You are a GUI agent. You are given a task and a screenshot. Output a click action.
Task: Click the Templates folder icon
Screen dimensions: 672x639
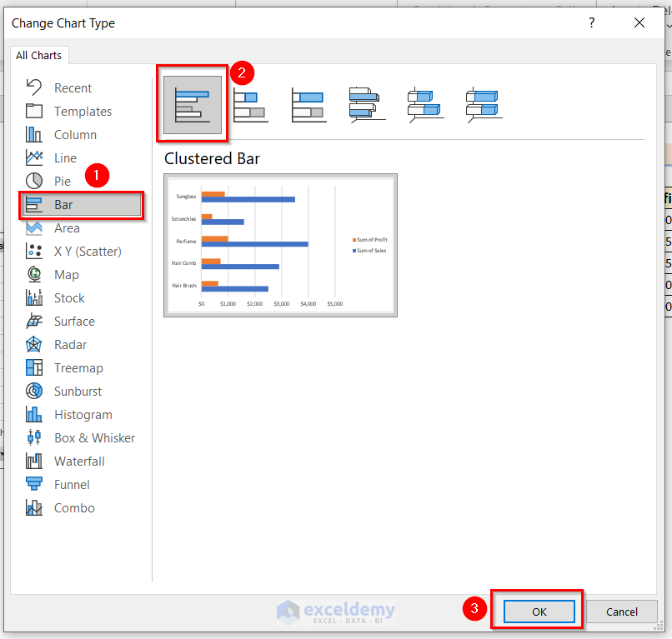(x=34, y=111)
